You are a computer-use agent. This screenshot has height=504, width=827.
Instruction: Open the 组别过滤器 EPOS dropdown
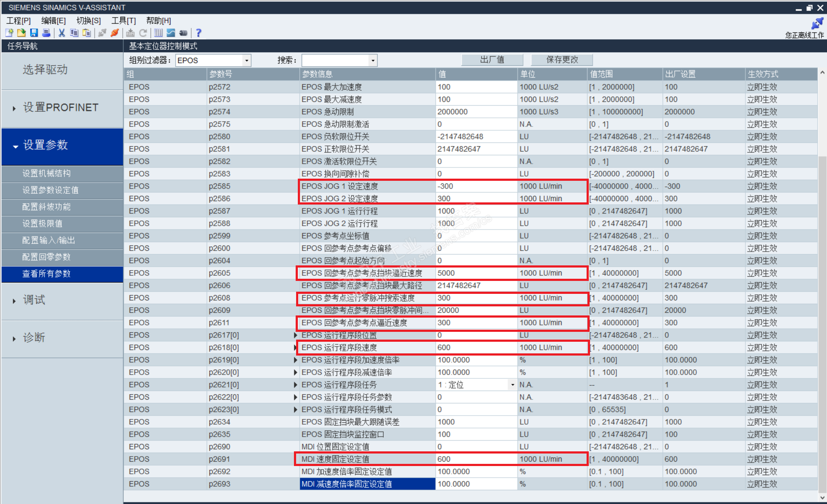click(246, 60)
